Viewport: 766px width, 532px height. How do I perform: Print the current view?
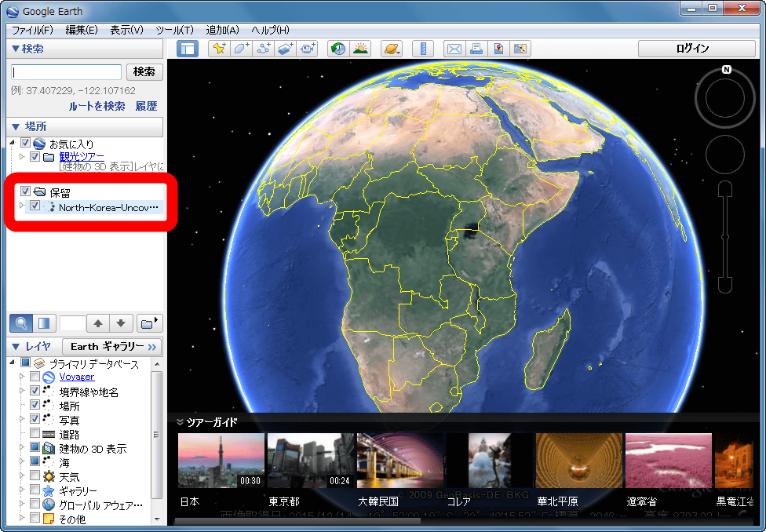(476, 49)
